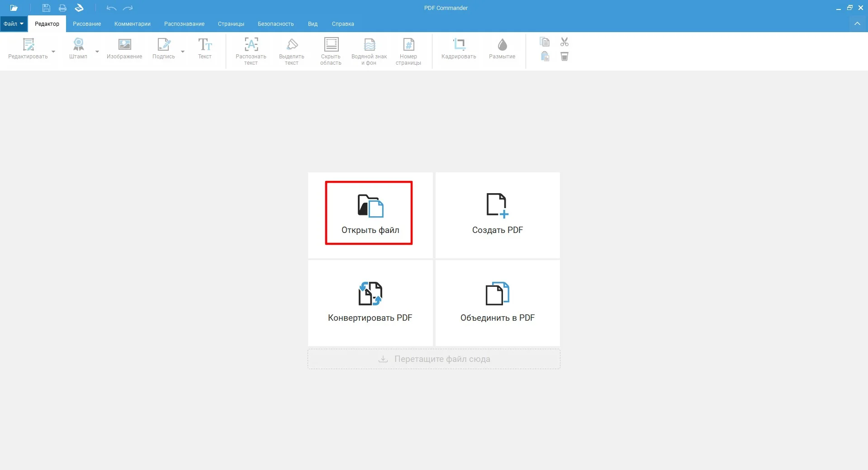Click the Конвертировать PDF tile
The width and height of the screenshot is (868, 470).
(370, 303)
